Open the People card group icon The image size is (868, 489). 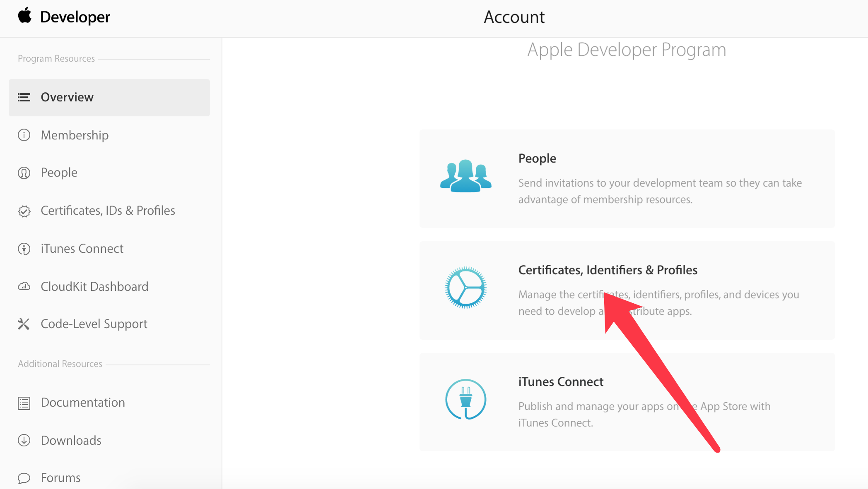465,176
